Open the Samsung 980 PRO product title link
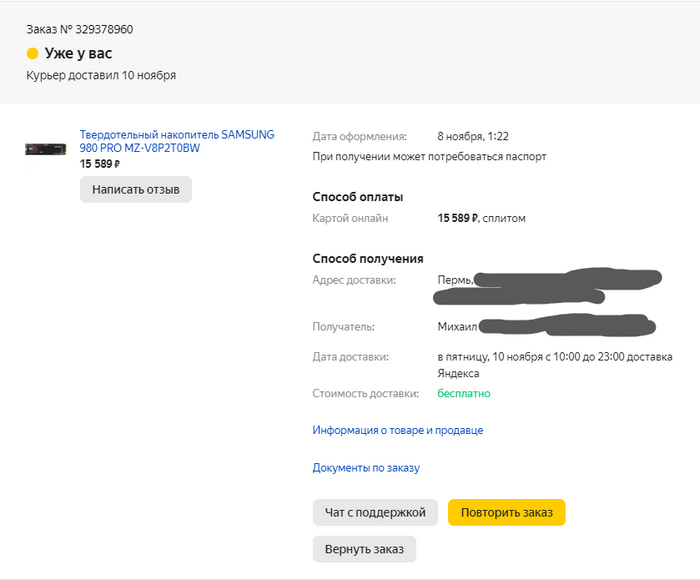700x580 pixels. pyautogui.click(x=176, y=141)
